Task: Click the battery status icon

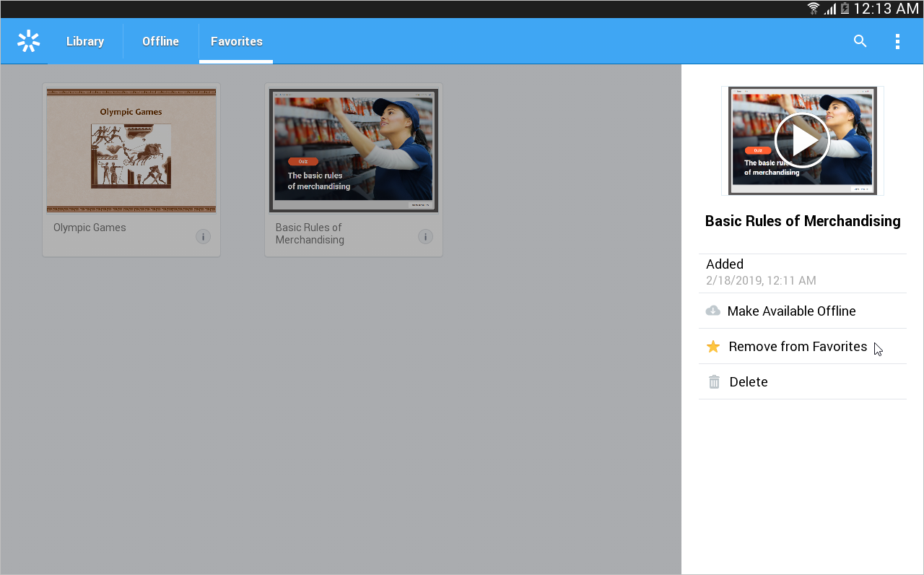Action: 845,9
